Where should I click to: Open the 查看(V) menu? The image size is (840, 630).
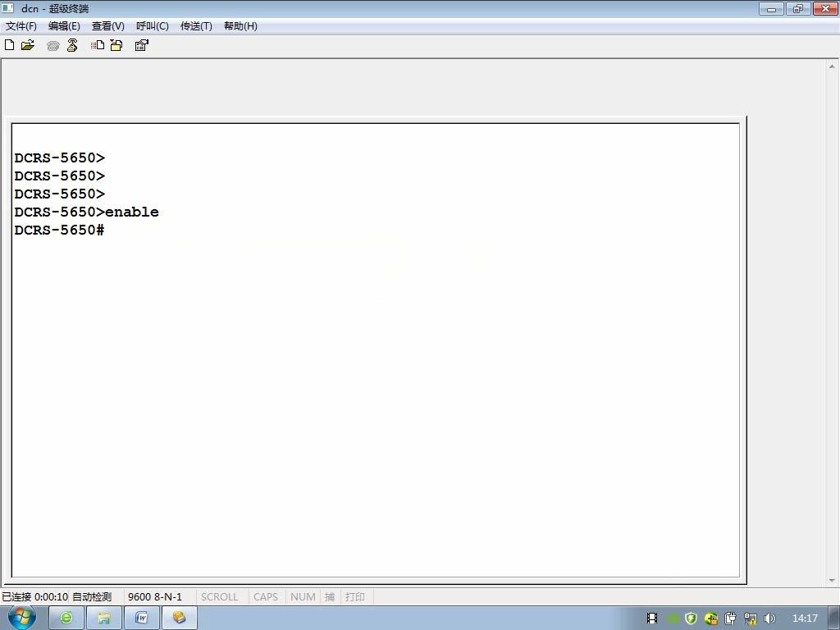click(107, 25)
